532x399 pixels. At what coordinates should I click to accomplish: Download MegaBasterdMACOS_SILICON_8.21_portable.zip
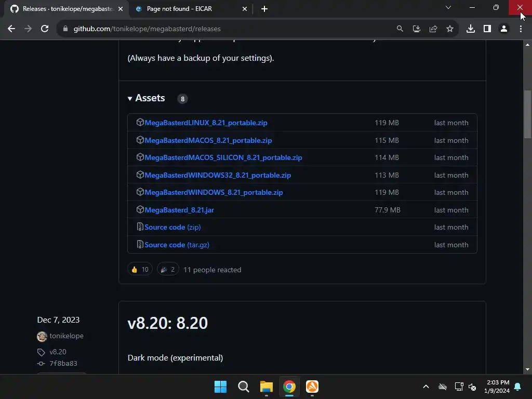pos(223,158)
